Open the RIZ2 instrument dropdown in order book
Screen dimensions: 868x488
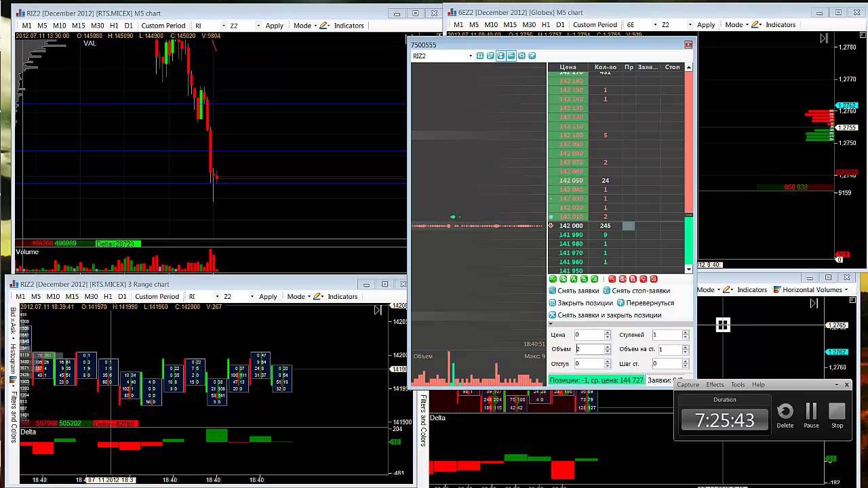click(x=470, y=56)
